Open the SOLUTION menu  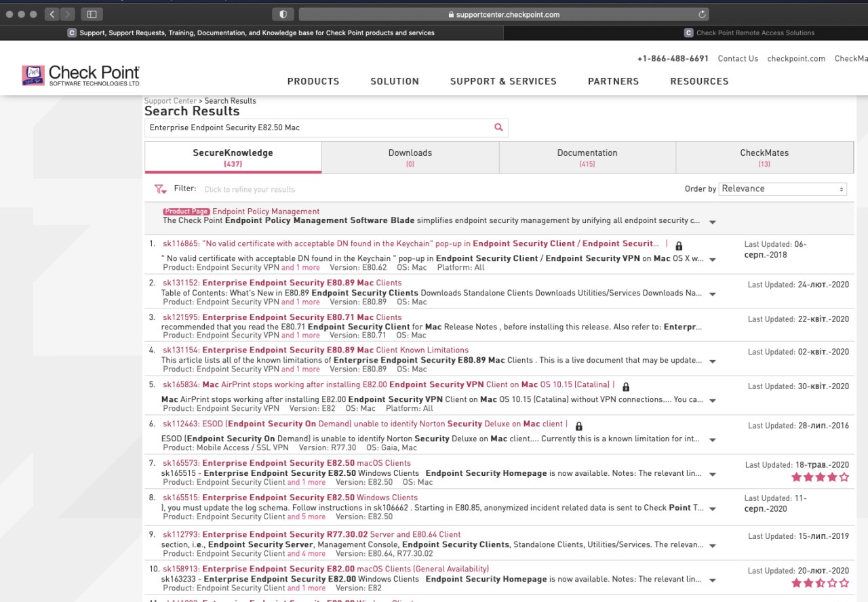395,81
